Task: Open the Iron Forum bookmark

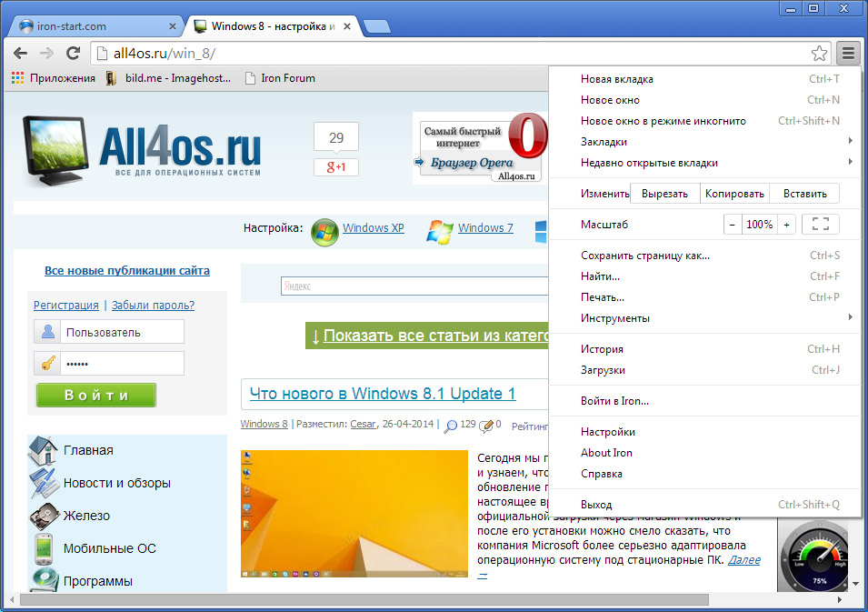Action: (x=280, y=78)
